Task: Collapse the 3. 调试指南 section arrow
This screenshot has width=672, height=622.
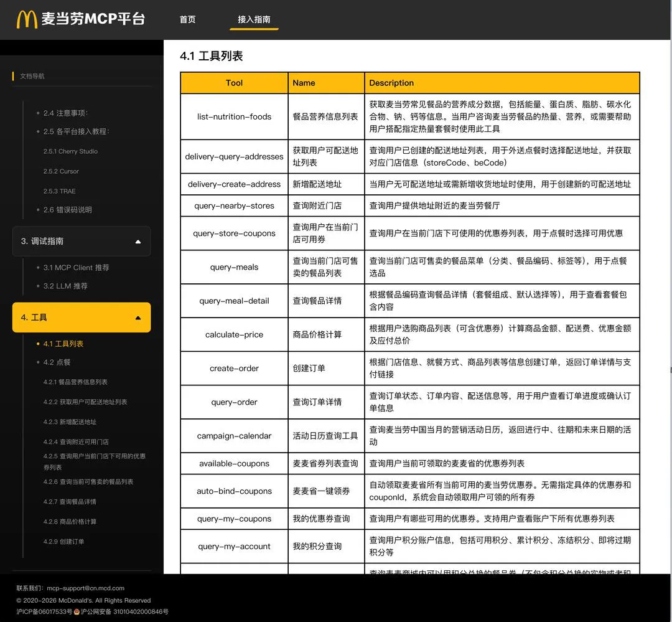Action: pyautogui.click(x=138, y=242)
